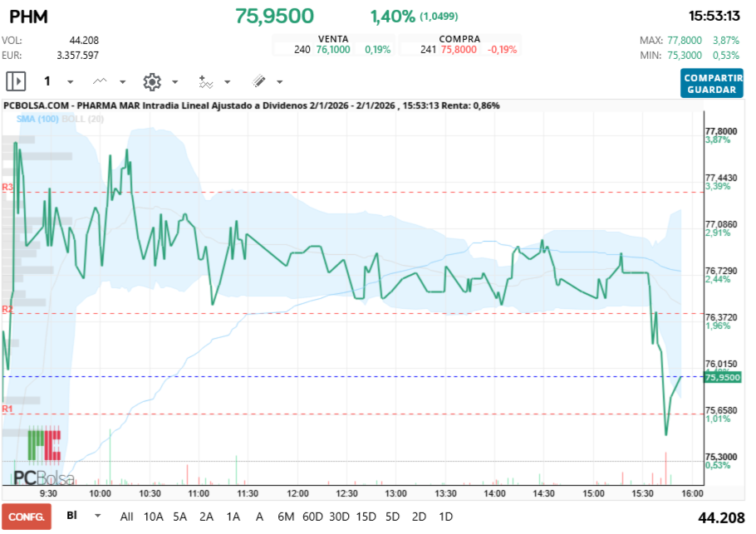Click the 75,9500 current price axis label
Screen dimensions: 756x534
(720, 378)
